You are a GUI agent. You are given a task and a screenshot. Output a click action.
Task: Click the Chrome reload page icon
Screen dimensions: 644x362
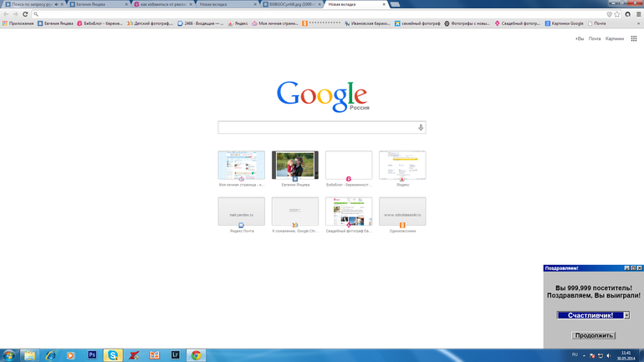pos(25,14)
